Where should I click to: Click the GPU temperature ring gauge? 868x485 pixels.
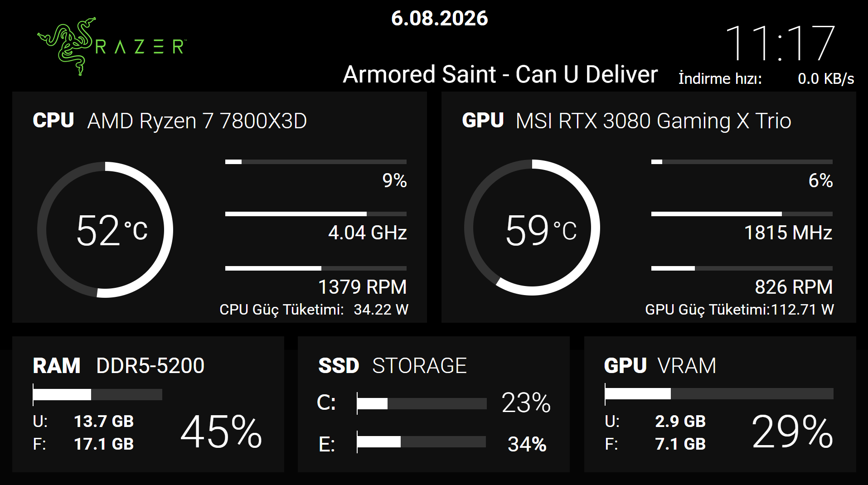532,228
